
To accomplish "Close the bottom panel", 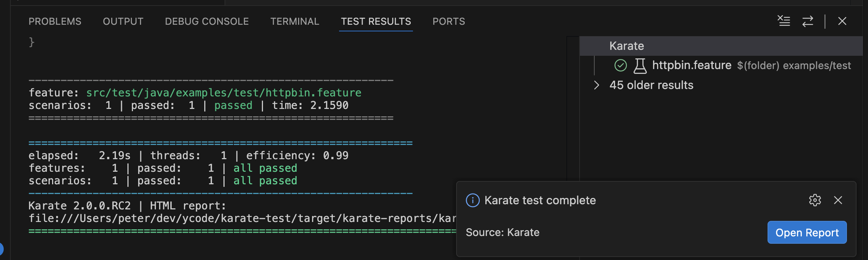I will pos(842,21).
